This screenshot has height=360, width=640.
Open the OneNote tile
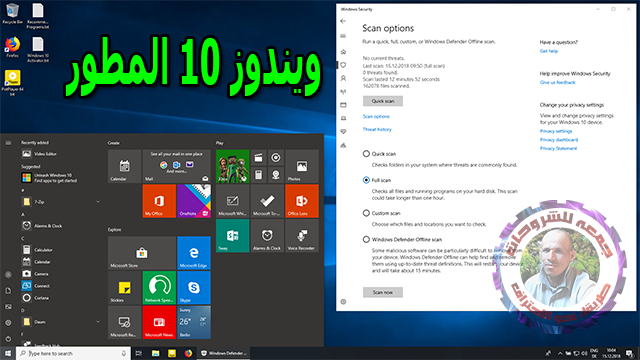pos(194,201)
